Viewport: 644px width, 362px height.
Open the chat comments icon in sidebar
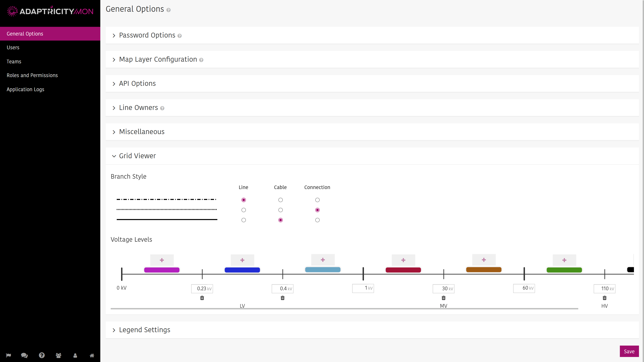[24, 355]
